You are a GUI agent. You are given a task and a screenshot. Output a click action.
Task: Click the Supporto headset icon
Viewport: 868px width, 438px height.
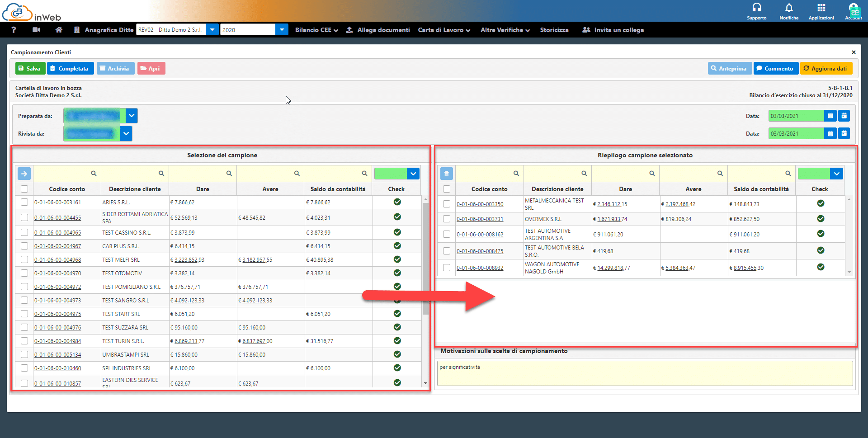click(756, 8)
